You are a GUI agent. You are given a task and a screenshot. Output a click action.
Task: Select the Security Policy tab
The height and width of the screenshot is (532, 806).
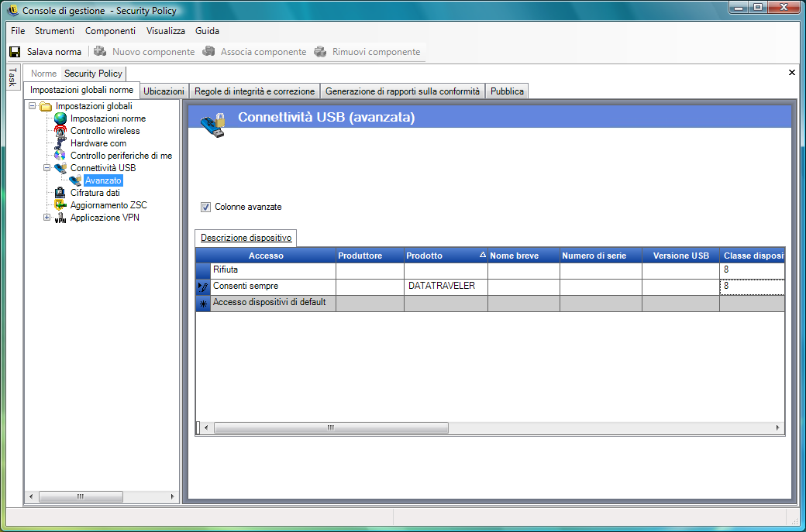(93, 74)
